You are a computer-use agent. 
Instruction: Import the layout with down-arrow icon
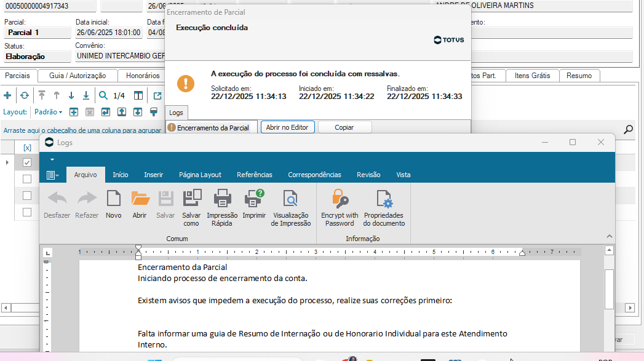tap(138, 112)
